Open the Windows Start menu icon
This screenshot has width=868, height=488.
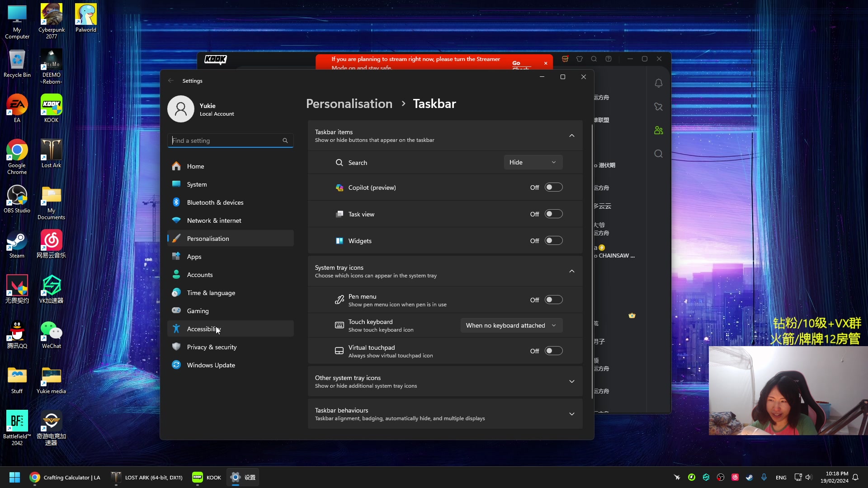click(x=14, y=477)
